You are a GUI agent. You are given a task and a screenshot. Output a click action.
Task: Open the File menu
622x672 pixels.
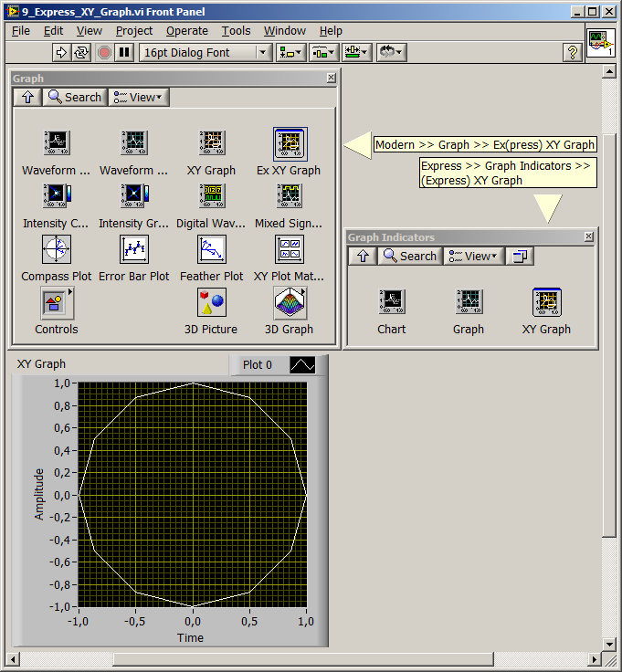coord(21,31)
